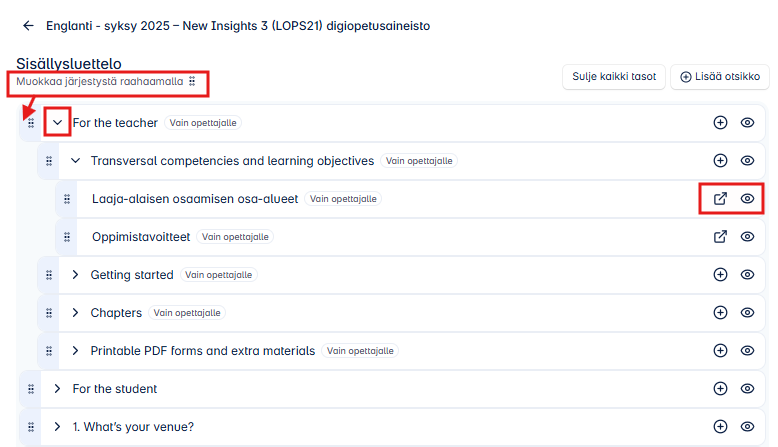The height and width of the screenshot is (447, 778).
Task: Toggle visibility of For the teacher
Action: 747,123
